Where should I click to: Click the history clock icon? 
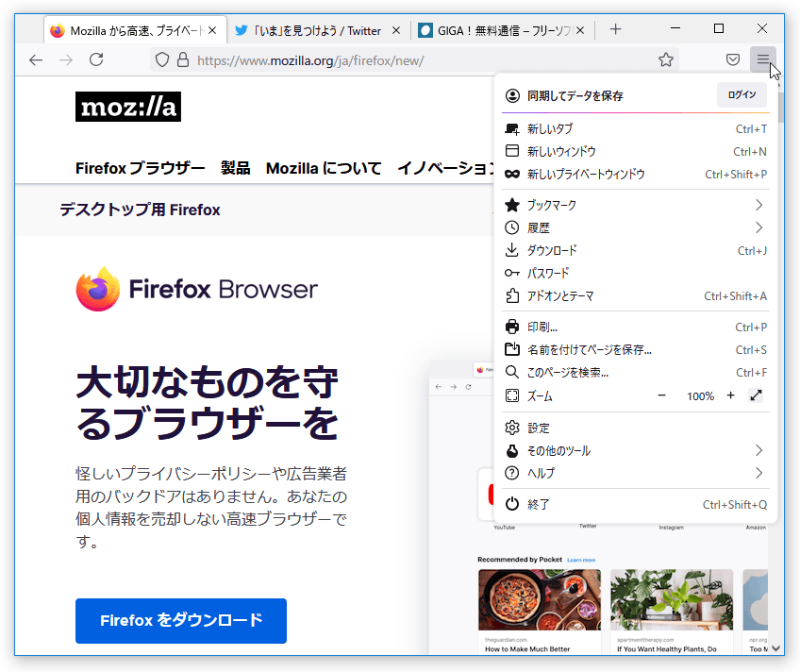coord(511,227)
